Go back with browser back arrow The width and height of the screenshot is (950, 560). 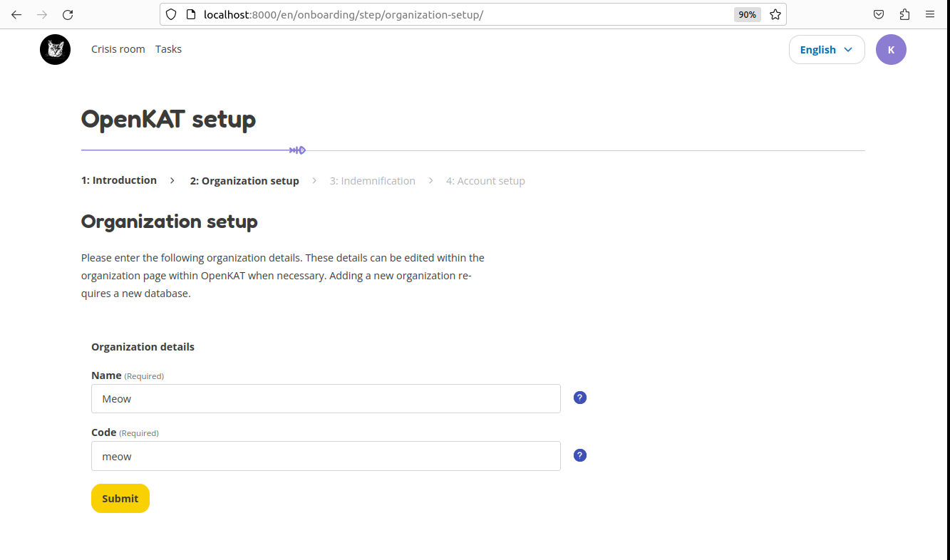(x=16, y=14)
